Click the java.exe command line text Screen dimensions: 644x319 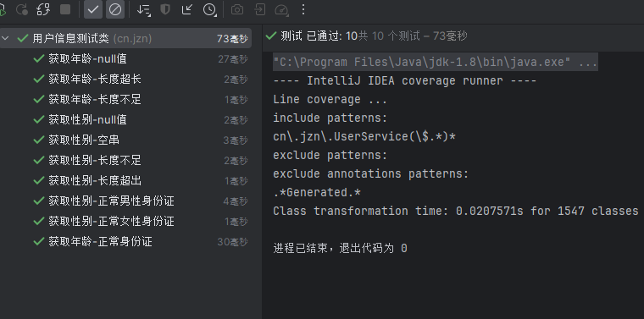coord(436,63)
